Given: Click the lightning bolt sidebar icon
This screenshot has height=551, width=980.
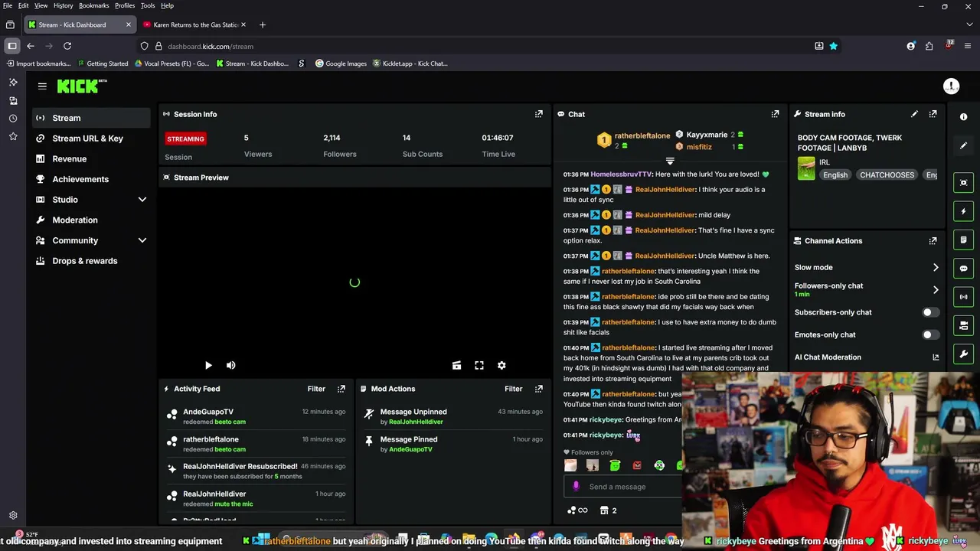Looking at the screenshot, I should click(x=963, y=211).
